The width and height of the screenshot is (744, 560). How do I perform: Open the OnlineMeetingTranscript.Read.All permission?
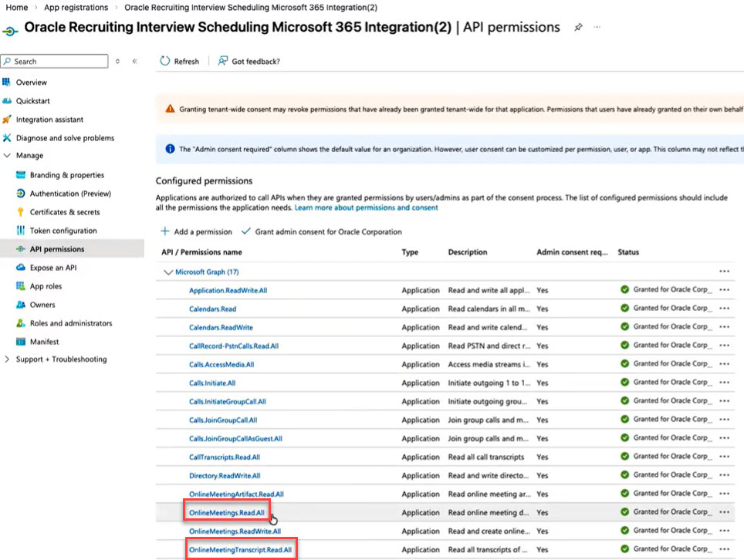point(240,549)
